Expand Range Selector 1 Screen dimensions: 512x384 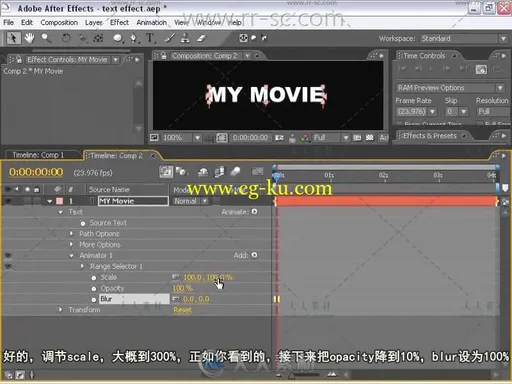[82, 266]
